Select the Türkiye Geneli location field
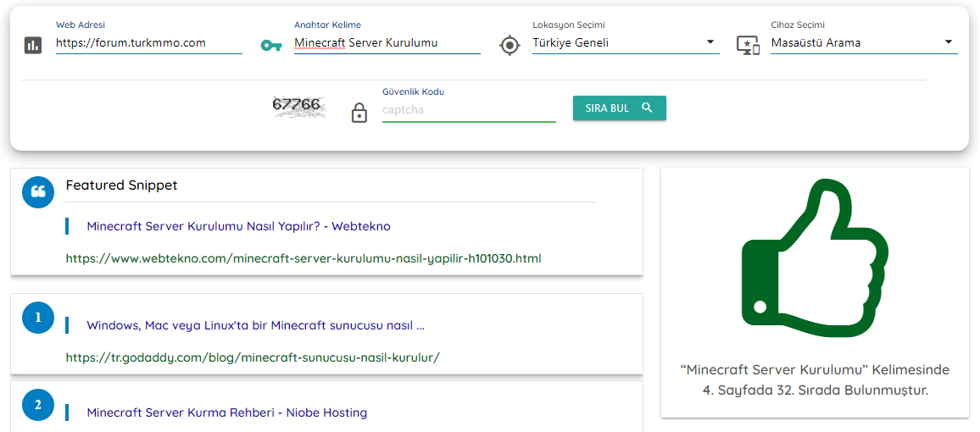The width and height of the screenshot is (980, 432). click(626, 43)
